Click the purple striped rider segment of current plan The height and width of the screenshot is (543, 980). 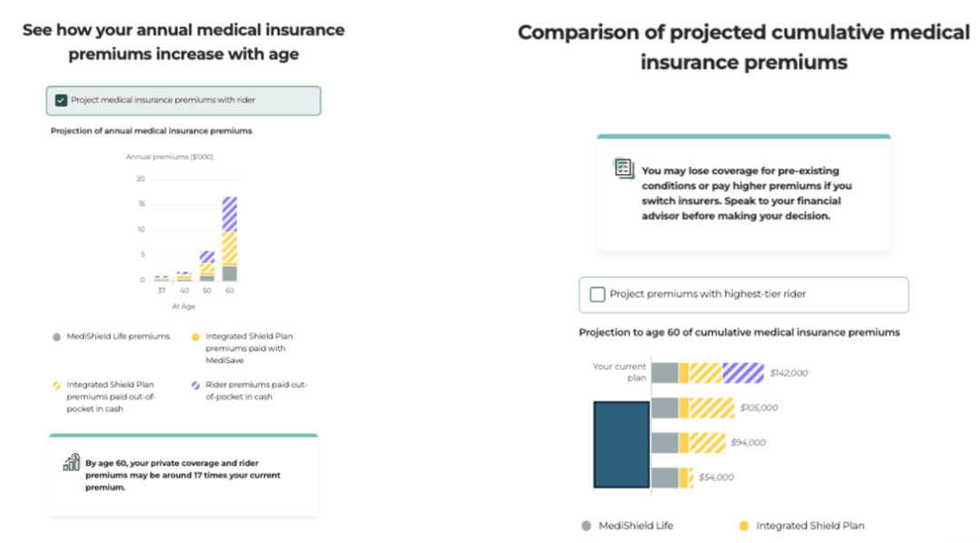743,373
